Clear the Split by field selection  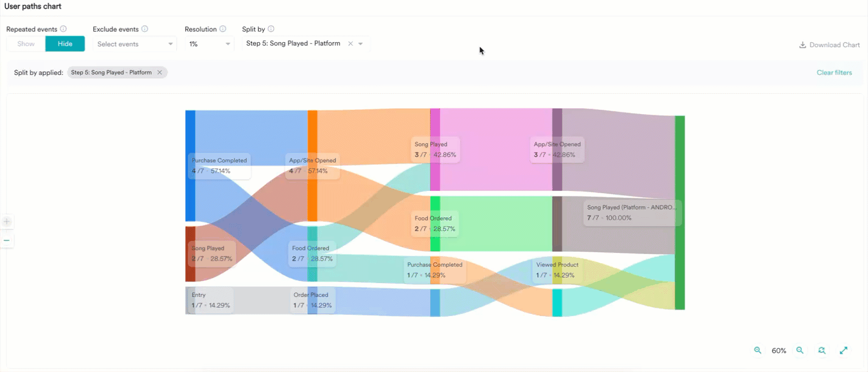tap(350, 44)
